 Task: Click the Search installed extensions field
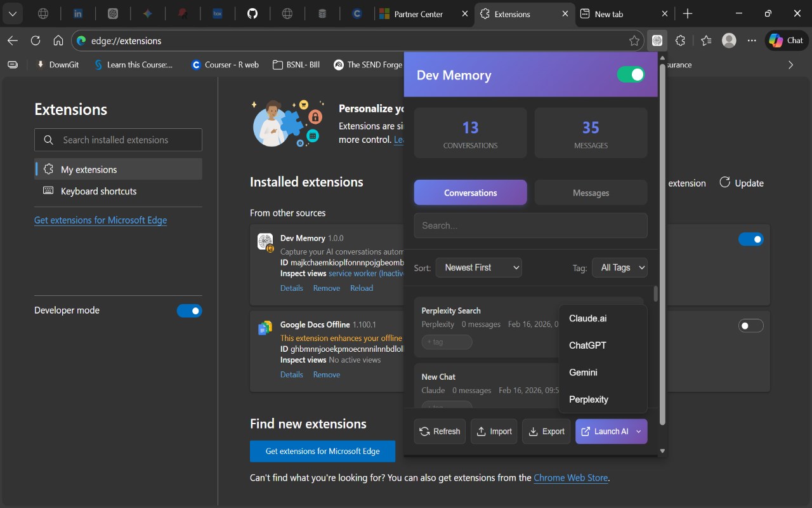[x=119, y=140]
